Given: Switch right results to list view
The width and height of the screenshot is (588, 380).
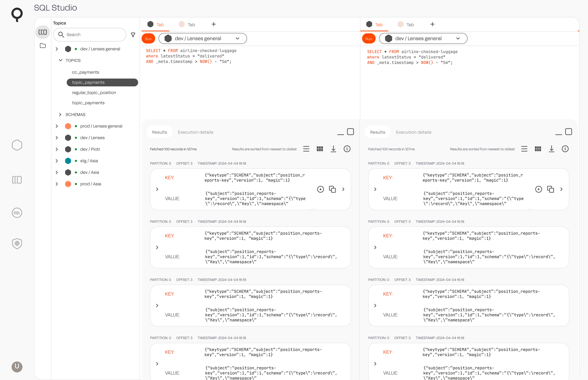Looking at the screenshot, I should pos(524,149).
